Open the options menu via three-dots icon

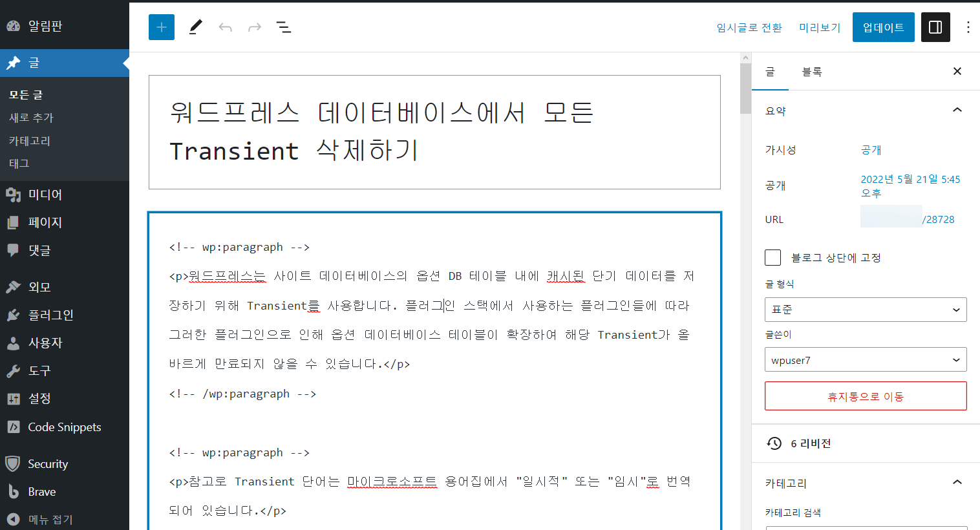(968, 26)
